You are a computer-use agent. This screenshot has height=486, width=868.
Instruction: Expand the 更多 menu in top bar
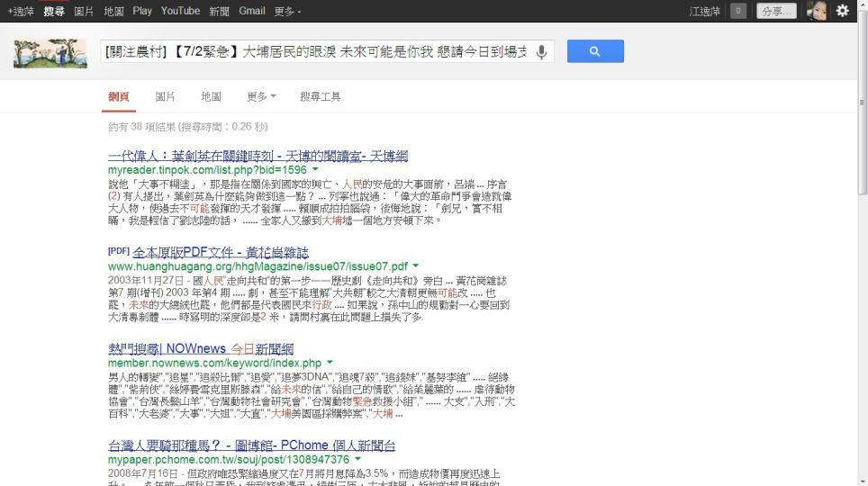click(287, 11)
